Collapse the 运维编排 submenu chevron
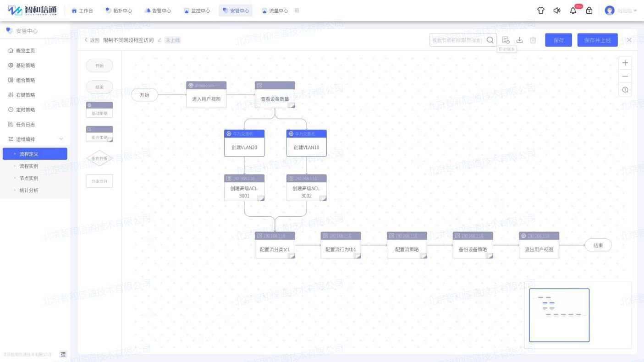Image resolution: width=644 pixels, height=362 pixels. coord(61,139)
